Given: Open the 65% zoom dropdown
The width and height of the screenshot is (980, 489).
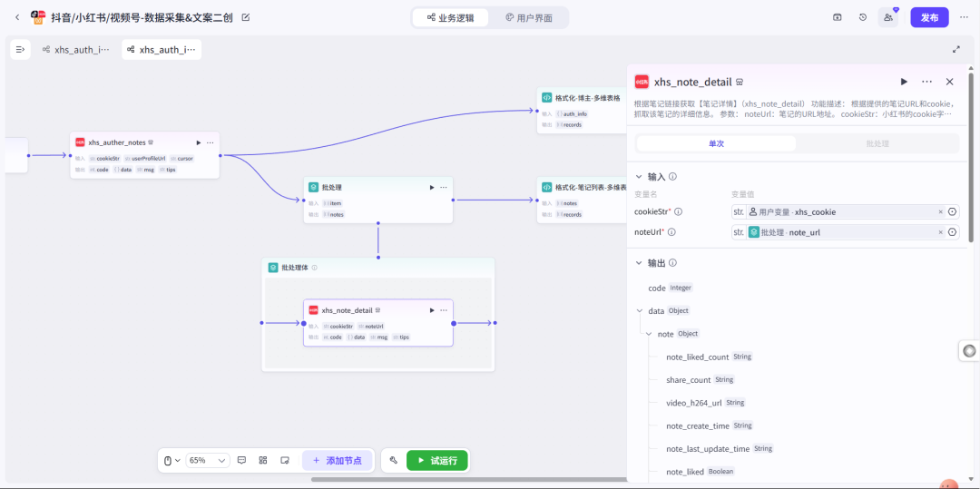Looking at the screenshot, I should click(x=208, y=460).
